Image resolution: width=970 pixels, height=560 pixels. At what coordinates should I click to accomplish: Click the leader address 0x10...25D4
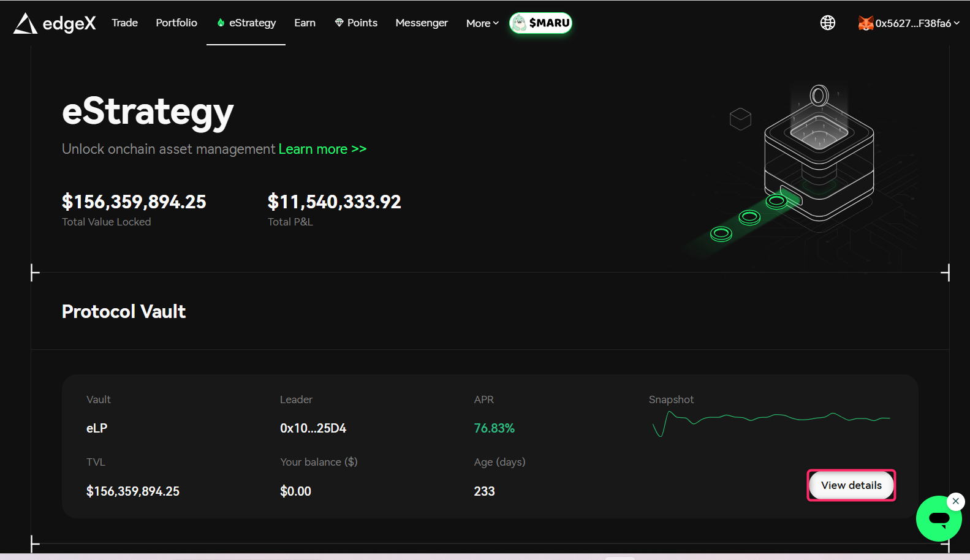pyautogui.click(x=313, y=428)
